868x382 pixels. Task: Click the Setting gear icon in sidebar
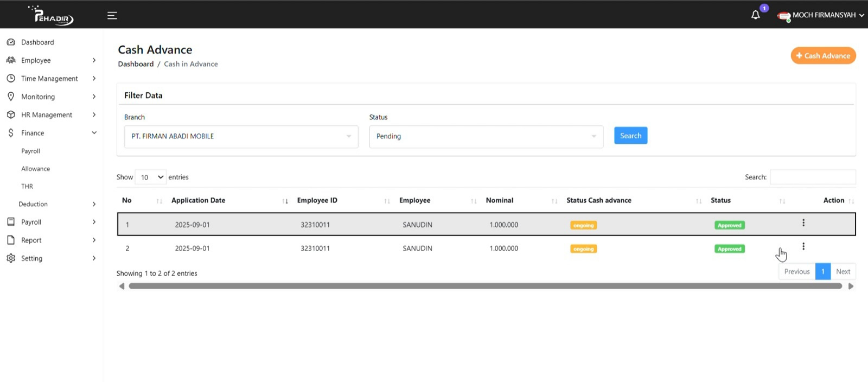(11, 258)
